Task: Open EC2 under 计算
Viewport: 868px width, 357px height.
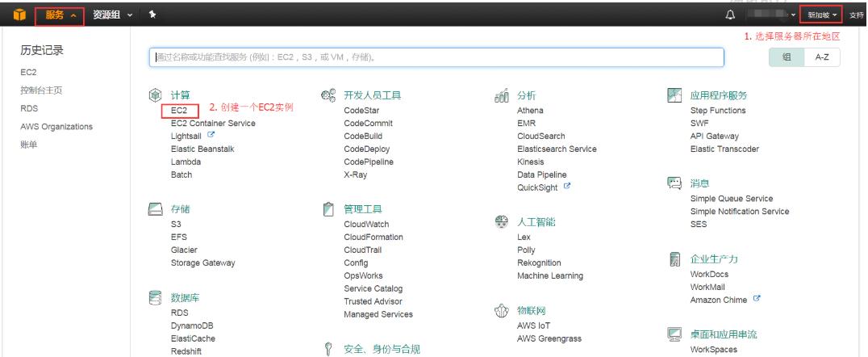Action: point(179,111)
